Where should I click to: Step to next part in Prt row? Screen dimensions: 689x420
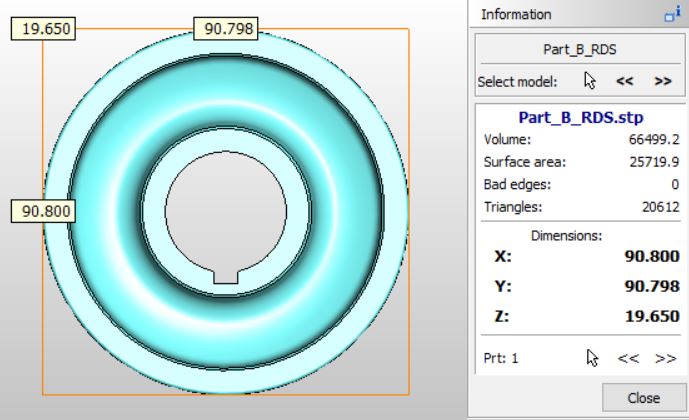tap(665, 357)
